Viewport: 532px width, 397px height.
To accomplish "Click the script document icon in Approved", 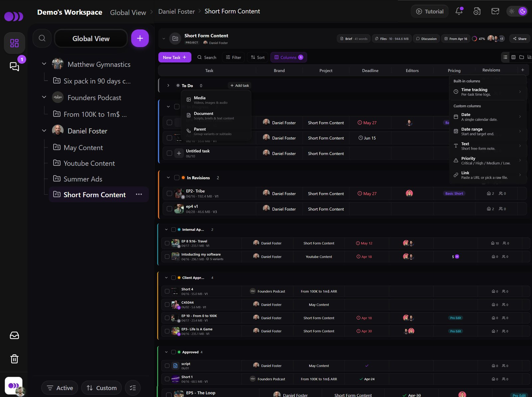I will point(176,366).
